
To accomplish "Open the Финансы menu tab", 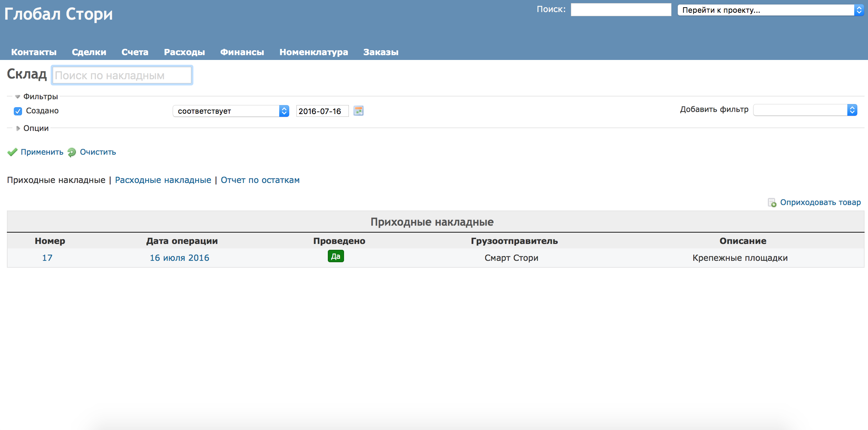I will [242, 52].
